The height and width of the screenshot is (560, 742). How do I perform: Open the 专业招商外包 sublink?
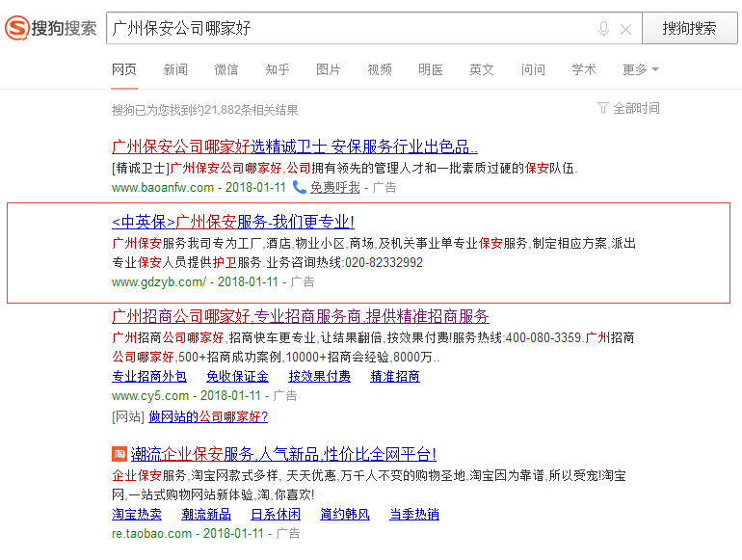(149, 376)
